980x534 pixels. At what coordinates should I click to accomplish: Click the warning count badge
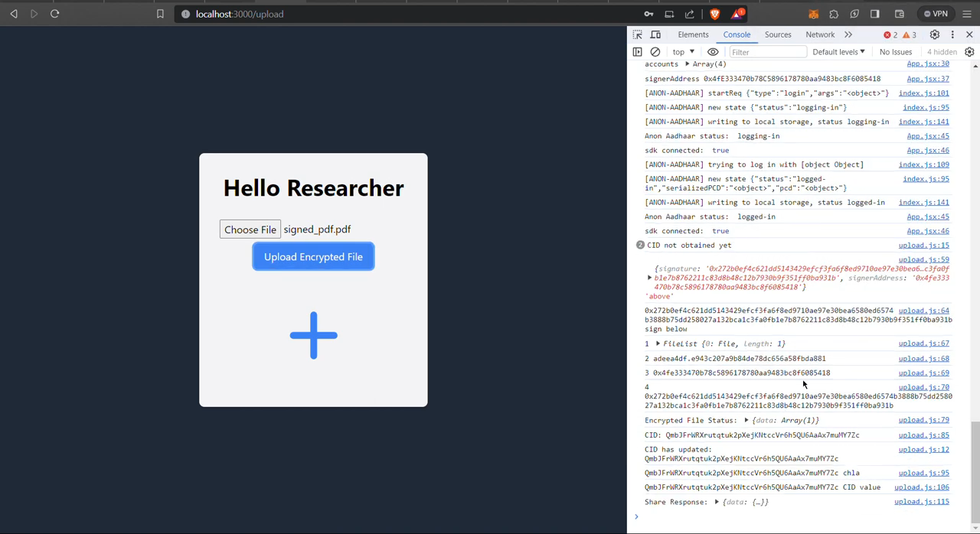click(x=910, y=34)
